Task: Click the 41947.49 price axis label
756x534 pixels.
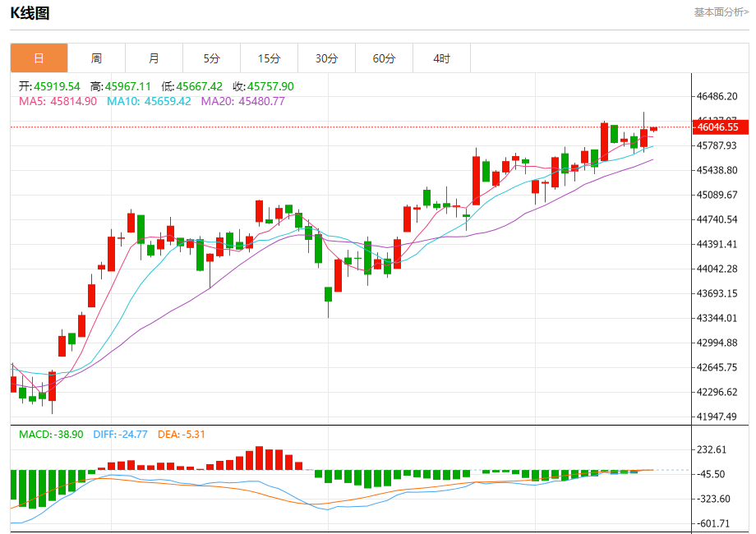Action: click(x=717, y=417)
